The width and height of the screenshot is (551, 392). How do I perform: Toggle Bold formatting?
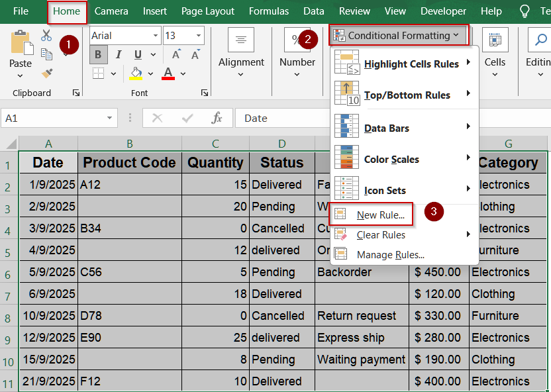(98, 54)
